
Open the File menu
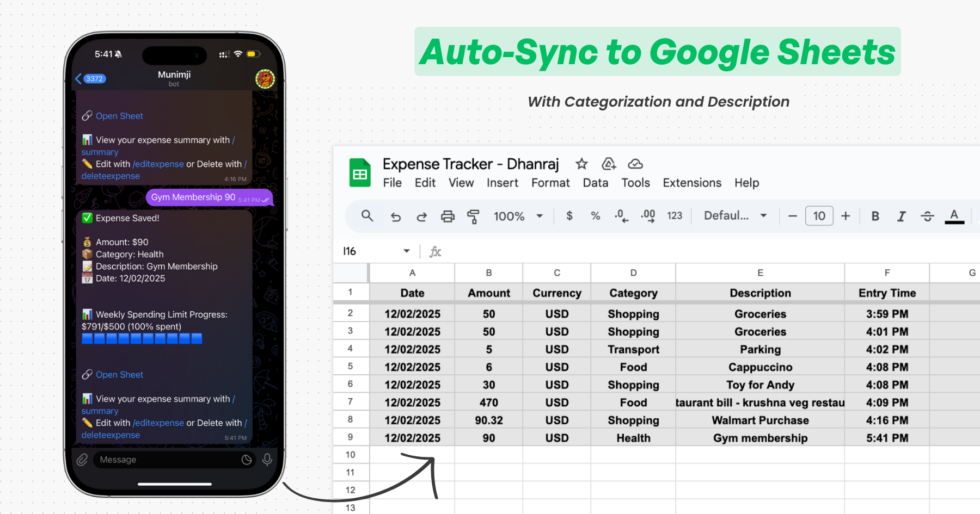coord(392,183)
